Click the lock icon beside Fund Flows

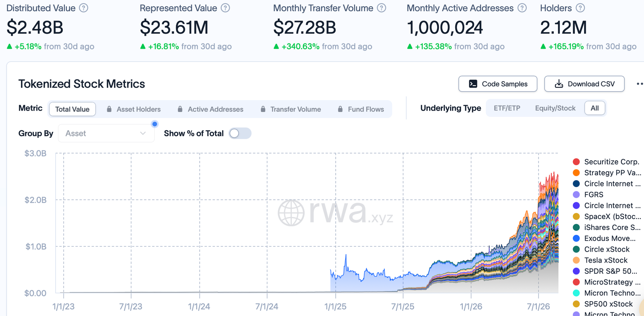[x=340, y=109]
